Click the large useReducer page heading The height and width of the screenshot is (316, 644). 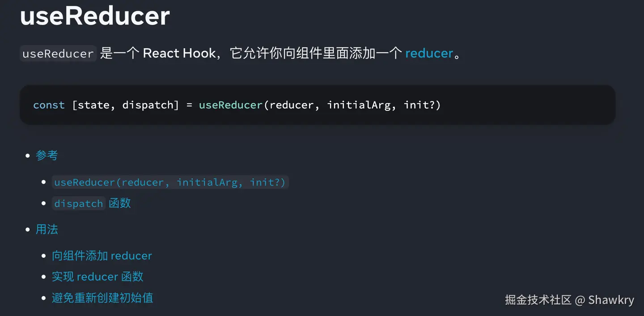(x=95, y=16)
